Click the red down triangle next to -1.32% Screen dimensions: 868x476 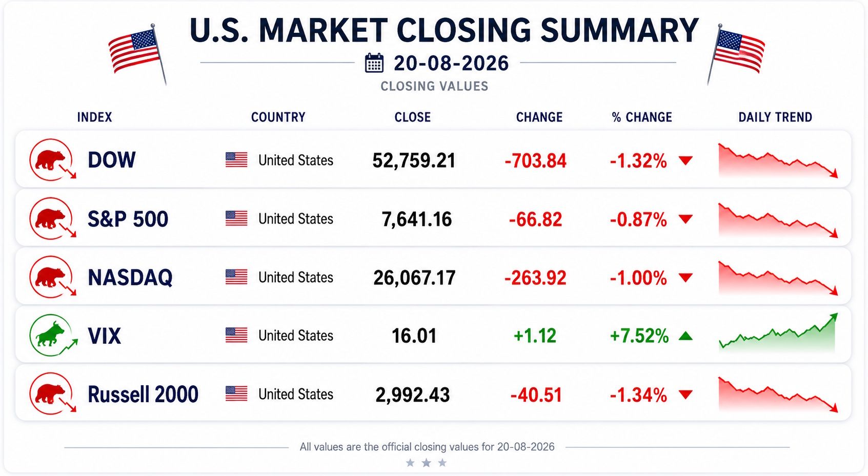(685, 161)
